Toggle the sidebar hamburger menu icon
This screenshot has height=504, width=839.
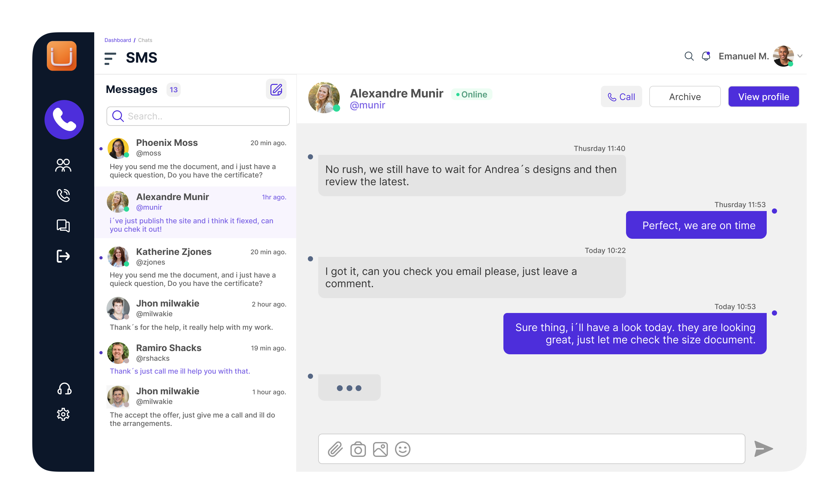pos(110,58)
